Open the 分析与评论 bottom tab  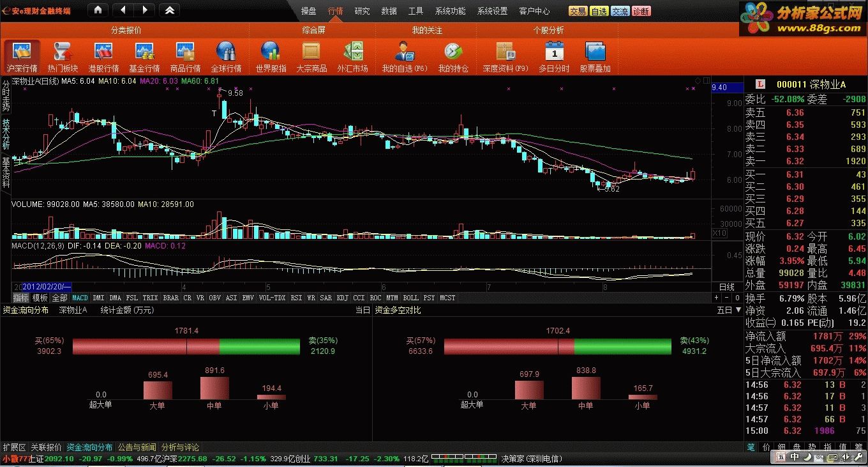181,447
